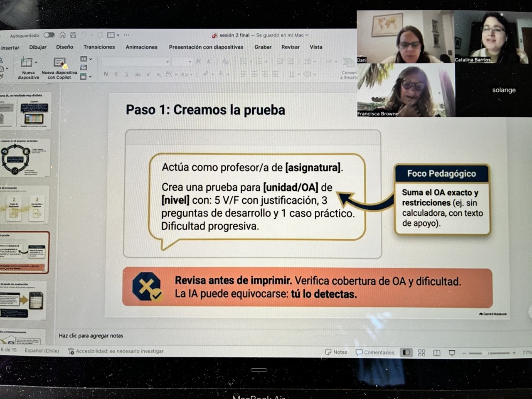Click Nueva diapositiva con Copilot
532x399 pixels.
tap(59, 68)
